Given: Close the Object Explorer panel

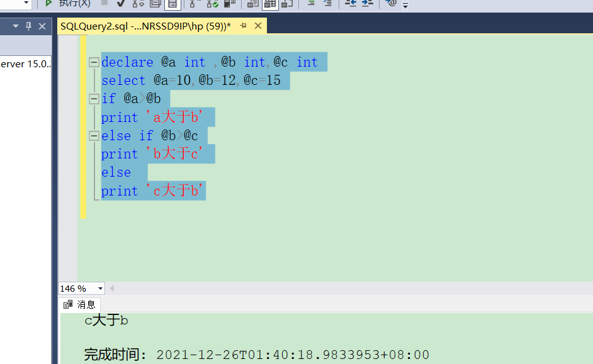Looking at the screenshot, I should click(x=42, y=26).
